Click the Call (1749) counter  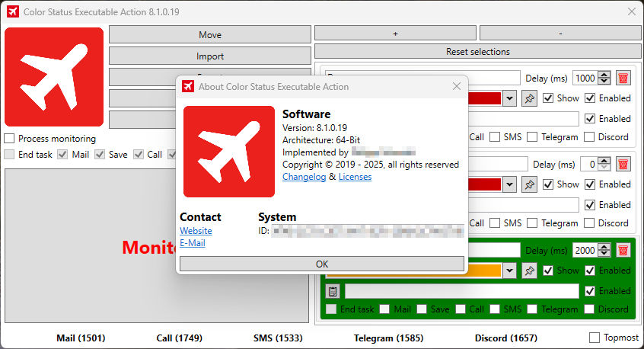180,338
